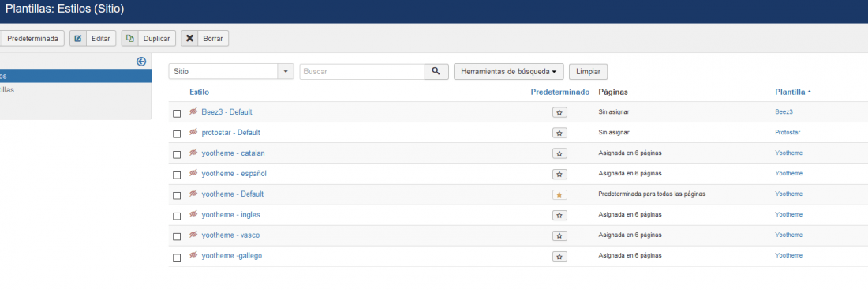Expand Herramientas de búsqueda options

[508, 71]
